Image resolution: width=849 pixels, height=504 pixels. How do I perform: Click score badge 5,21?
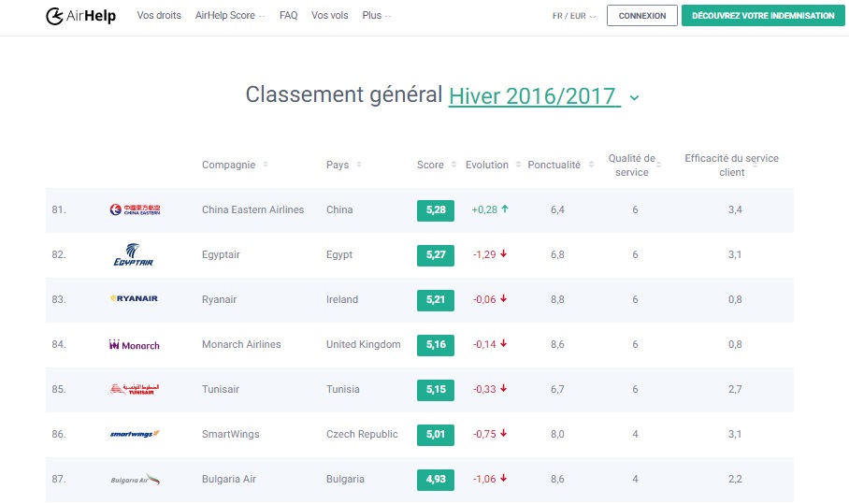(x=436, y=300)
